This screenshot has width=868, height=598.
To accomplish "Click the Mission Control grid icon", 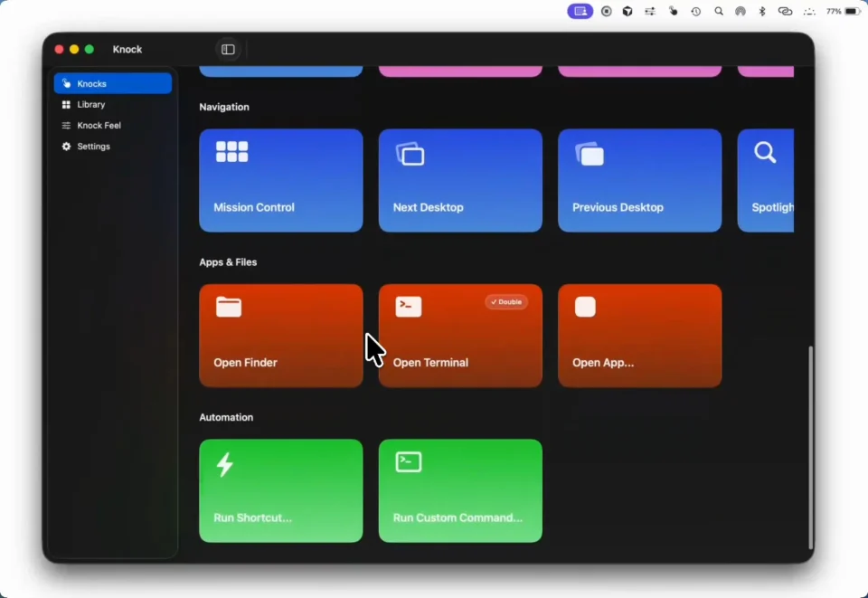I will tap(232, 152).
